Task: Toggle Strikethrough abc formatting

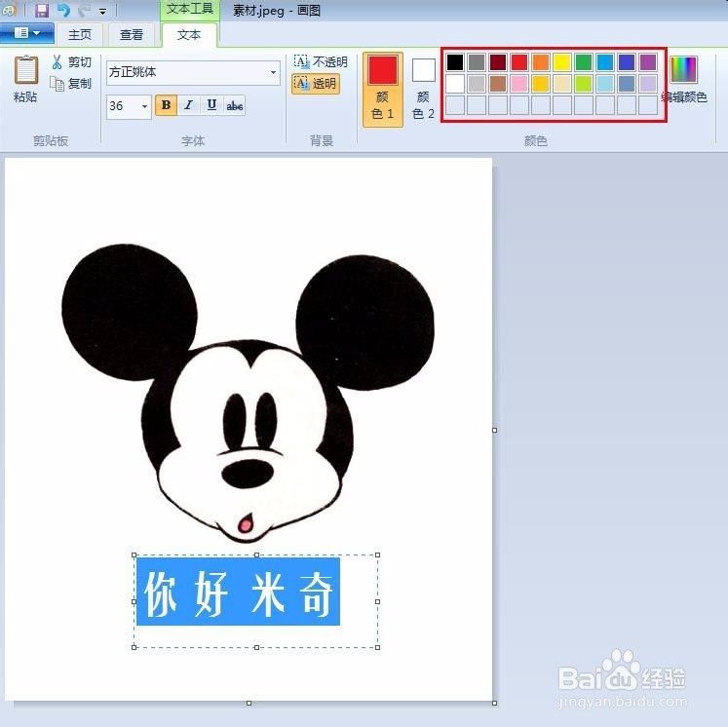Action: pyautogui.click(x=235, y=105)
